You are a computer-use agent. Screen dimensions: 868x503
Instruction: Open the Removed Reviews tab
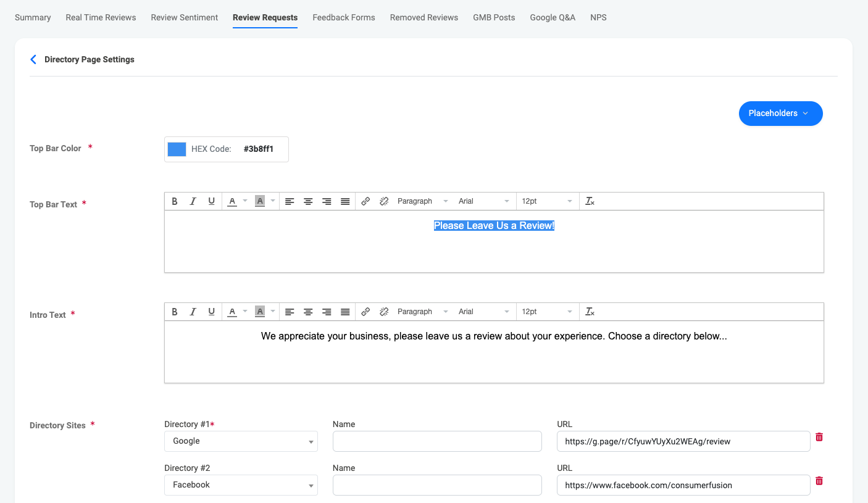point(424,17)
